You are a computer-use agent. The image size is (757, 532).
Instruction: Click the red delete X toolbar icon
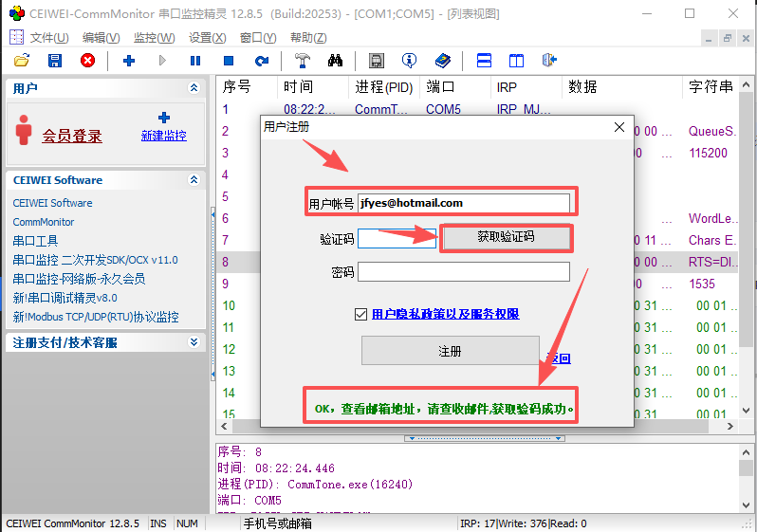click(87, 61)
